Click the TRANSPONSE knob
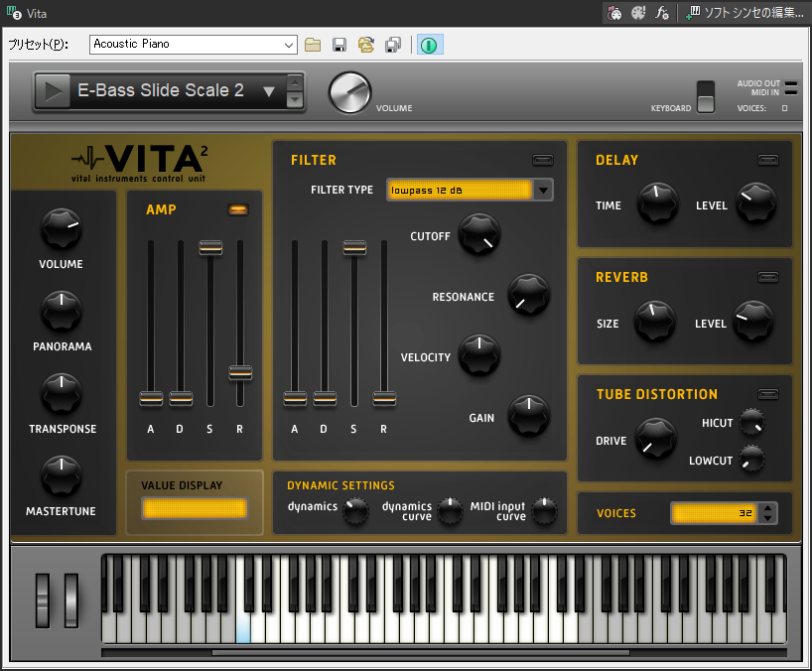The image size is (812, 671). click(62, 394)
